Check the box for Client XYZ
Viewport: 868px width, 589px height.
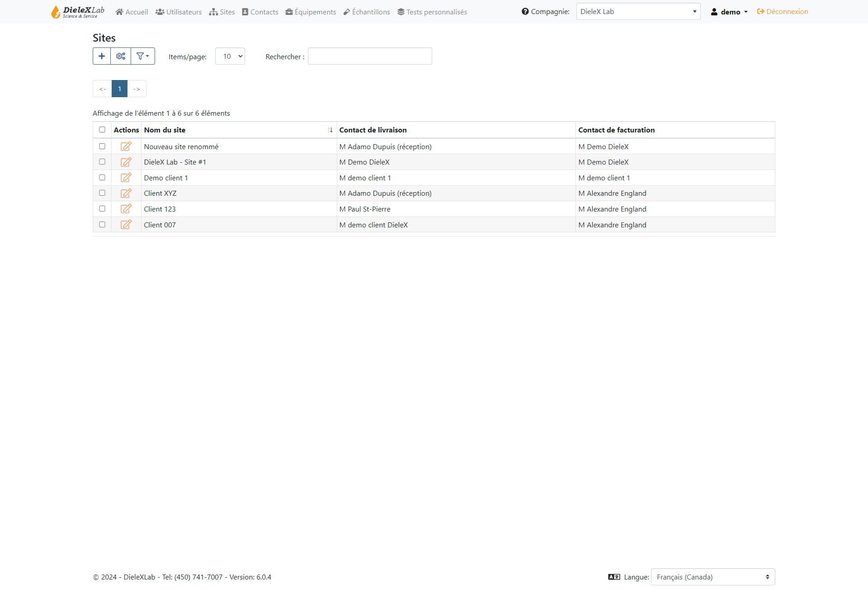tap(102, 193)
